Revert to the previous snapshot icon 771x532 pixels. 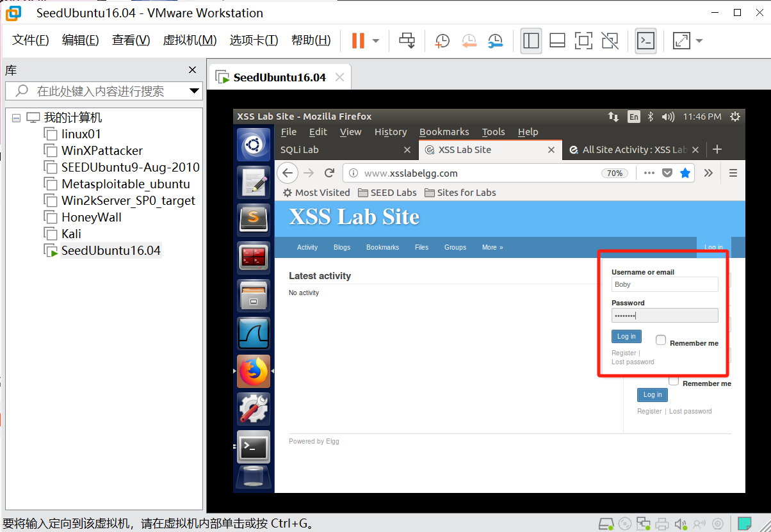[x=469, y=41]
